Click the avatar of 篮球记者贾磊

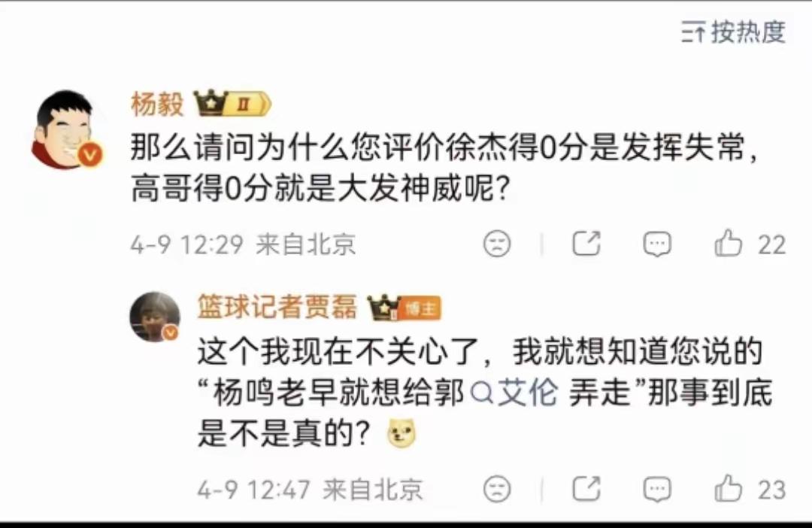pyautogui.click(x=154, y=317)
